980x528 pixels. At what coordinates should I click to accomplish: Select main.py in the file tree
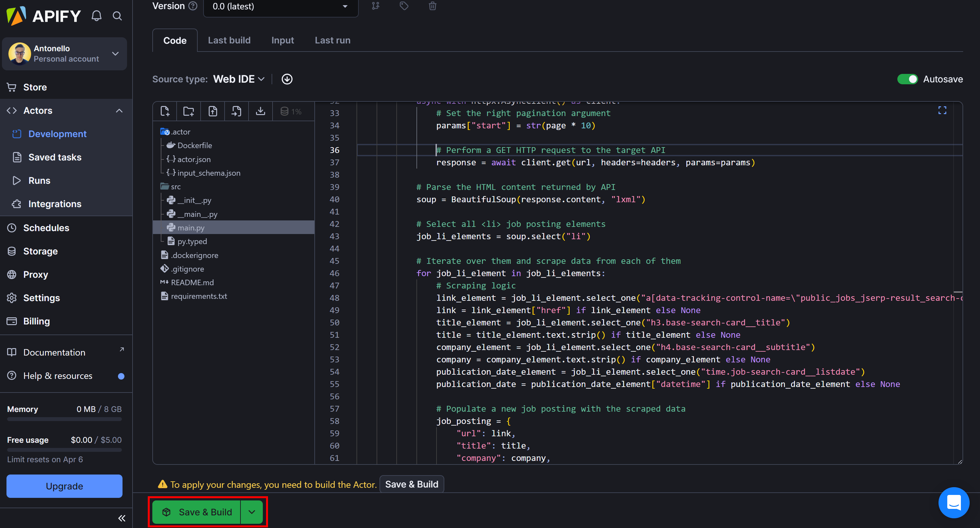[x=190, y=227]
